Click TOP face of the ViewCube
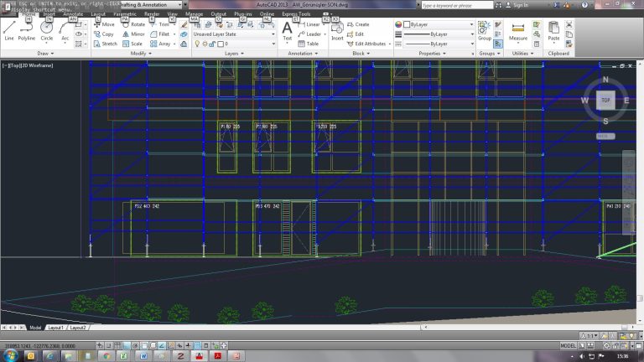The width and height of the screenshot is (644, 362). point(605,101)
